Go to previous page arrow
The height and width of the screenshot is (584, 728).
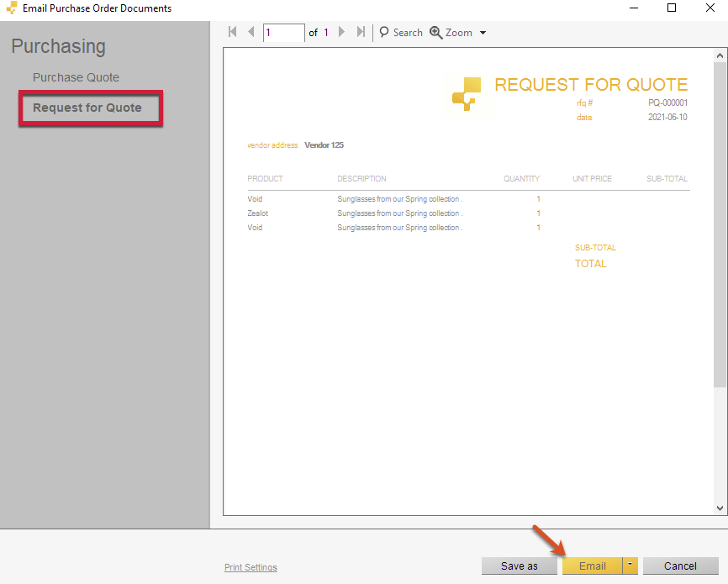[251, 32]
